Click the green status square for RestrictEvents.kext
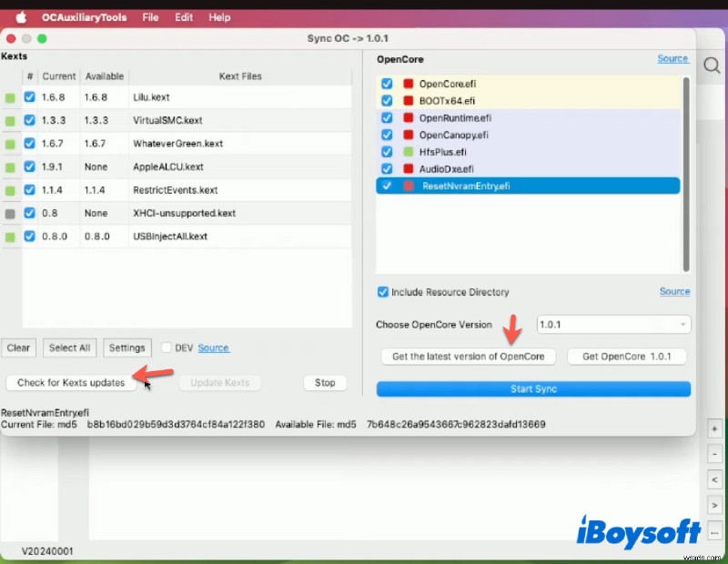The image size is (728, 564). [x=10, y=191]
